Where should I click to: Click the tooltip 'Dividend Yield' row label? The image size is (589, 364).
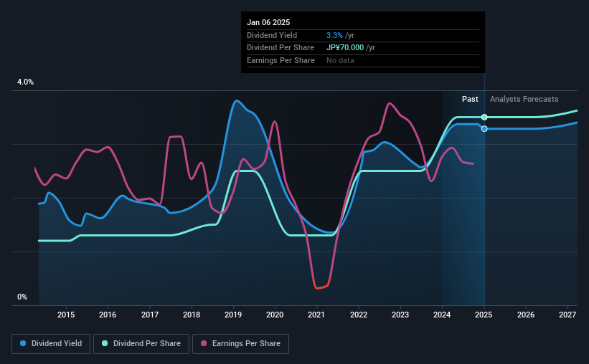272,35
